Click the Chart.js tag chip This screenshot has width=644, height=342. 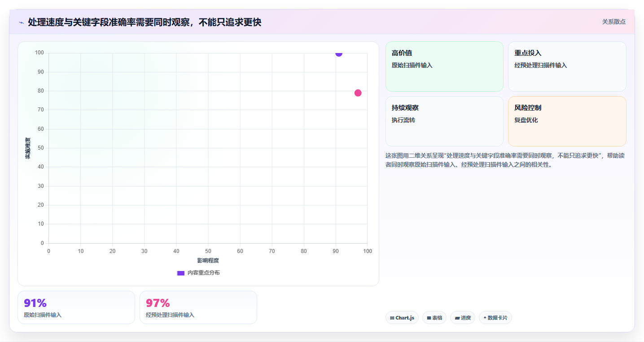coord(402,318)
